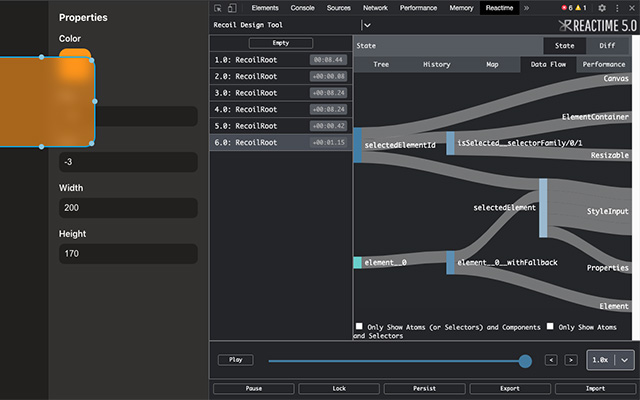Click the timeline slider handle
Viewport: 640px width, 400px height.
(x=525, y=361)
